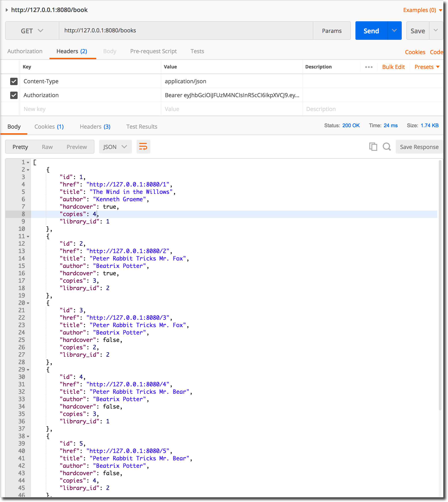Click the empty Description field in the new header row
448x502 pixels.
tap(373, 109)
